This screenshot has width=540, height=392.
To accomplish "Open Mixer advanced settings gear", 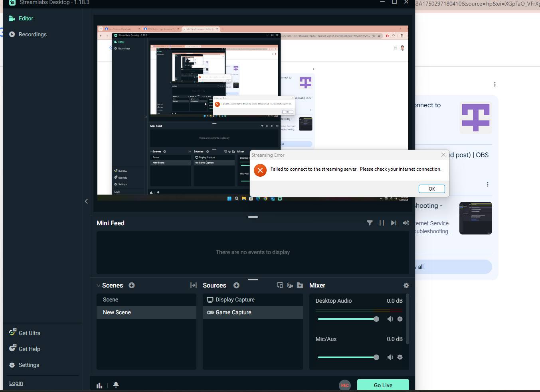I will click(406, 286).
